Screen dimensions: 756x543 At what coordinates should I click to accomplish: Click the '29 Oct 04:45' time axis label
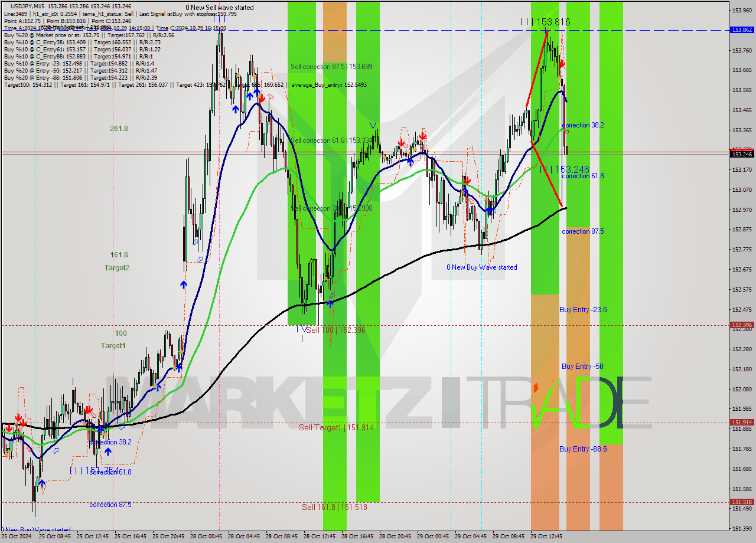[x=470, y=537]
